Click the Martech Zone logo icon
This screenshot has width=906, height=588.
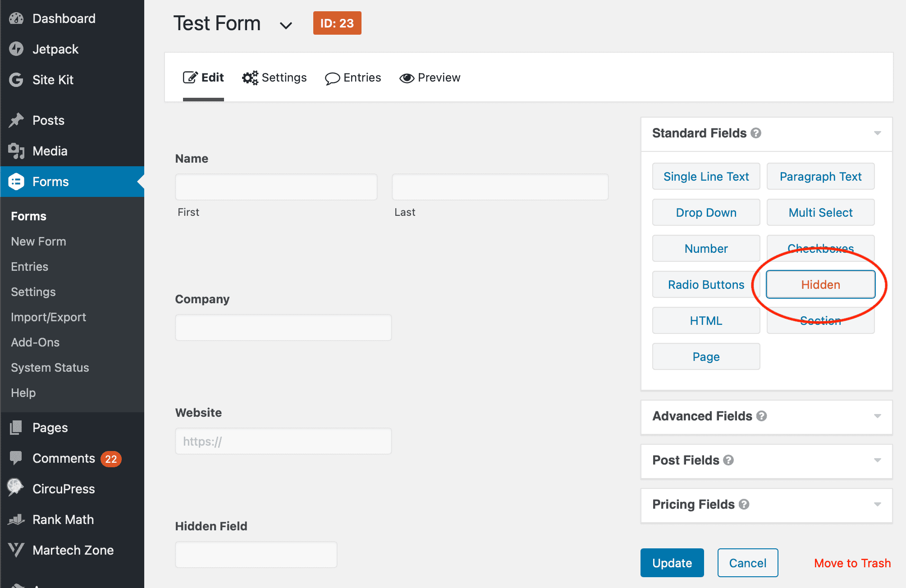(x=16, y=550)
